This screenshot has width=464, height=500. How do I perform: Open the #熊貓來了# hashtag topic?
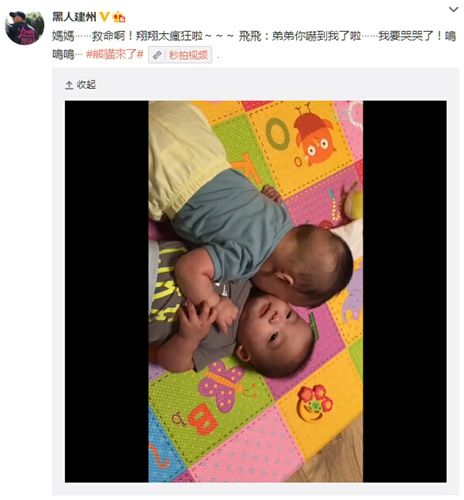(114, 54)
